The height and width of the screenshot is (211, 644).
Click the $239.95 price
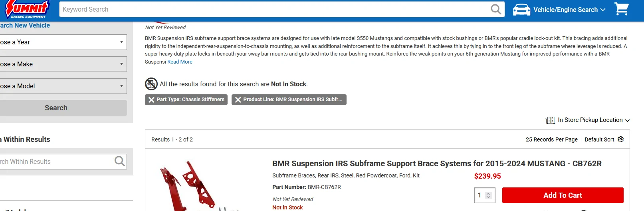click(487, 176)
